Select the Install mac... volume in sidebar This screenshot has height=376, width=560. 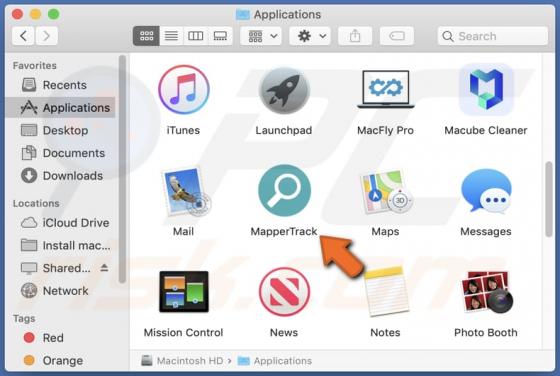coord(60,246)
